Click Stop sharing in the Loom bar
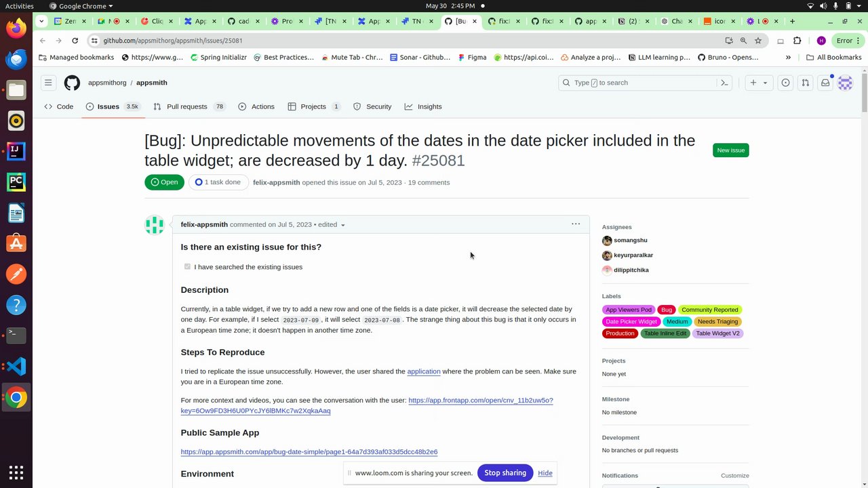 point(505,473)
